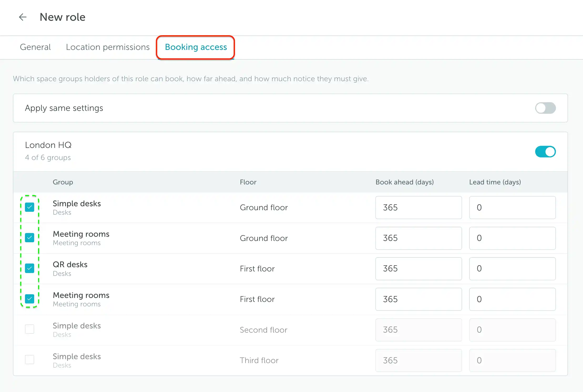Uncheck Simple desks Ground floor checkbox
This screenshot has height=392, width=583.
pyautogui.click(x=30, y=207)
